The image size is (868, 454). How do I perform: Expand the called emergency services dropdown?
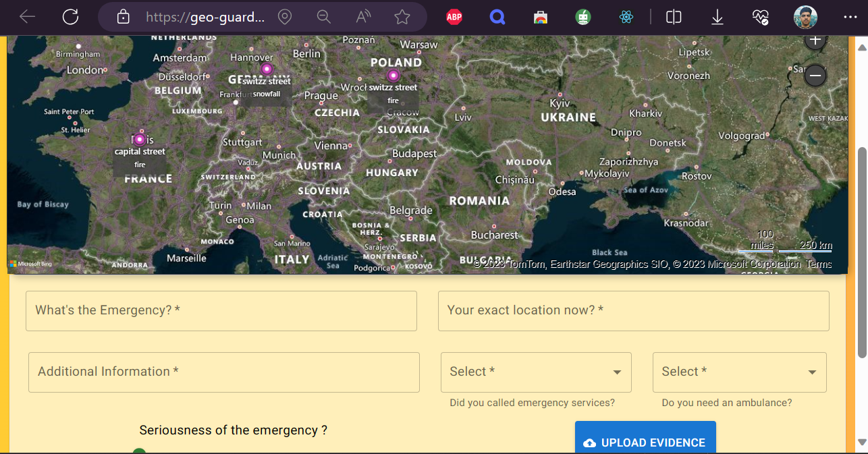[x=536, y=372]
